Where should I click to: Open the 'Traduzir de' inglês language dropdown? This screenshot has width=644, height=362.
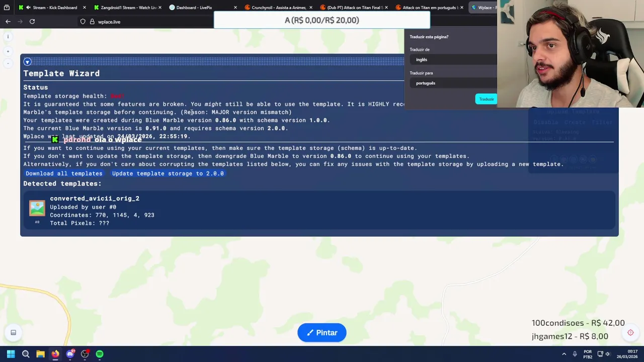click(454, 59)
